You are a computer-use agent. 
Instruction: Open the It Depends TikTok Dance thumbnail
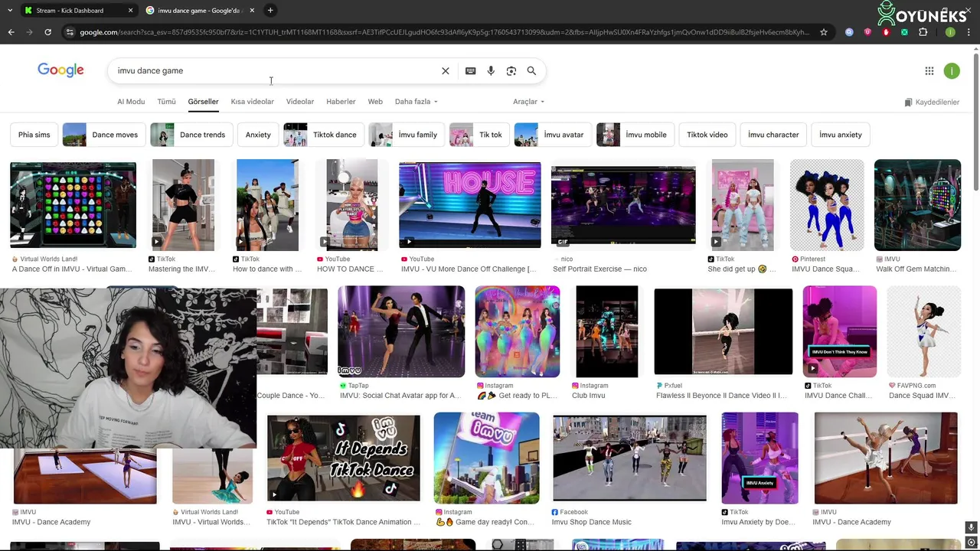coord(344,458)
